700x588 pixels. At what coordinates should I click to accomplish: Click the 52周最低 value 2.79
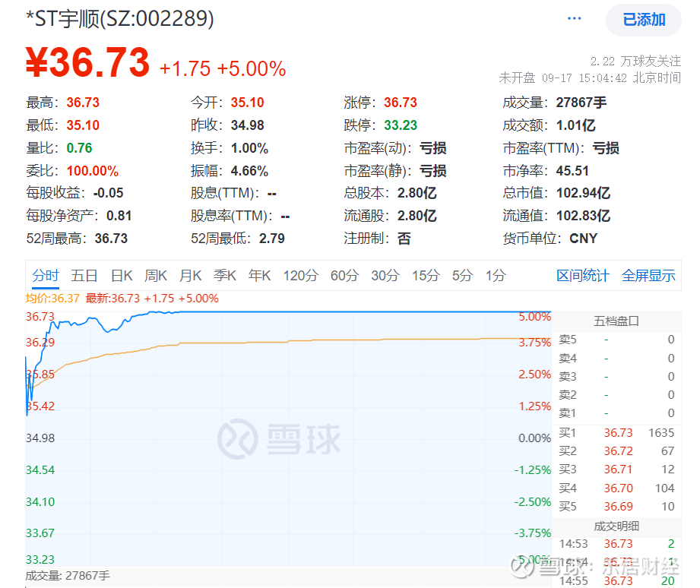[x=272, y=239]
